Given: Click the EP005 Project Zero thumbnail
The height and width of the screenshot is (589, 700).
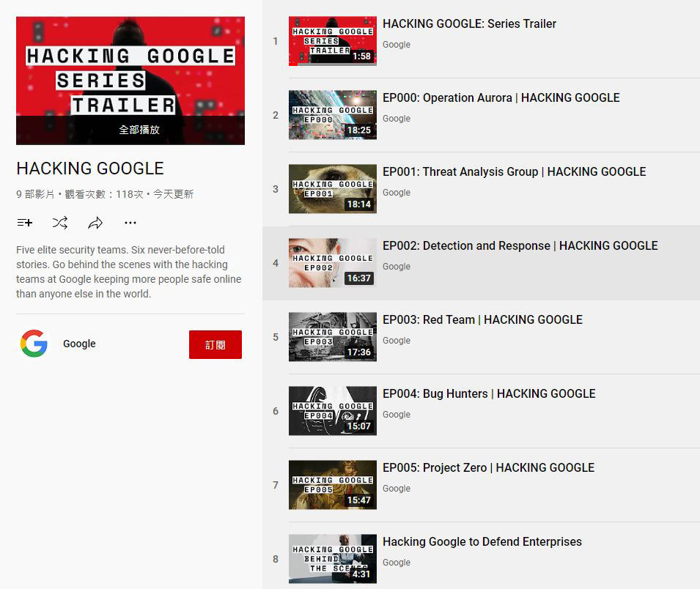Looking at the screenshot, I should 332,485.
